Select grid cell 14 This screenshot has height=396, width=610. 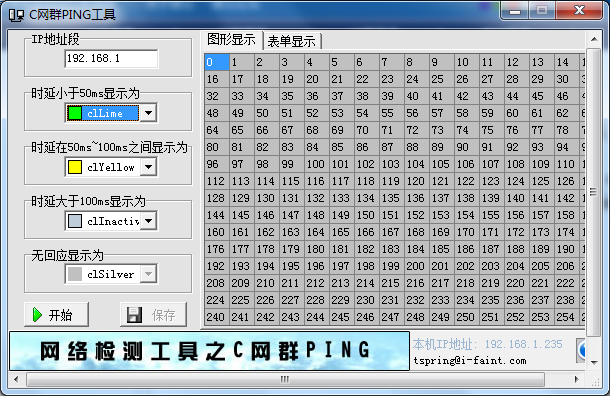pos(567,62)
